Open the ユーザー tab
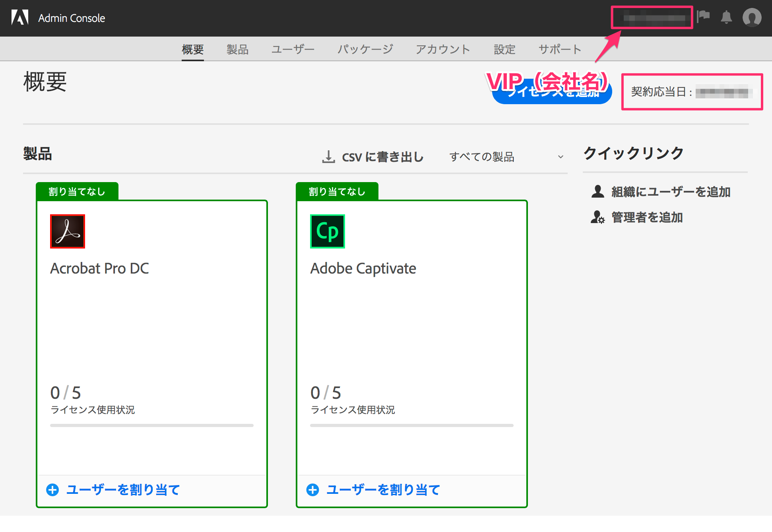772x532 pixels. pos(293,49)
